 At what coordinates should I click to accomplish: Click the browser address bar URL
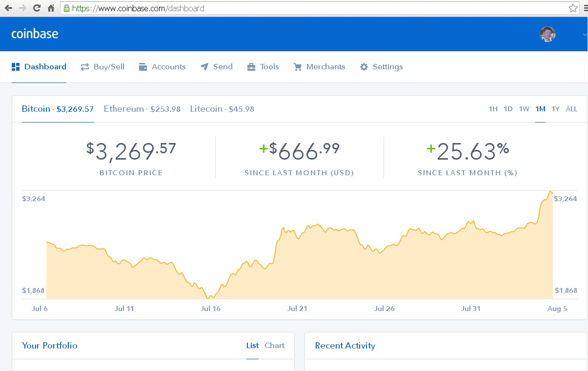tap(138, 8)
